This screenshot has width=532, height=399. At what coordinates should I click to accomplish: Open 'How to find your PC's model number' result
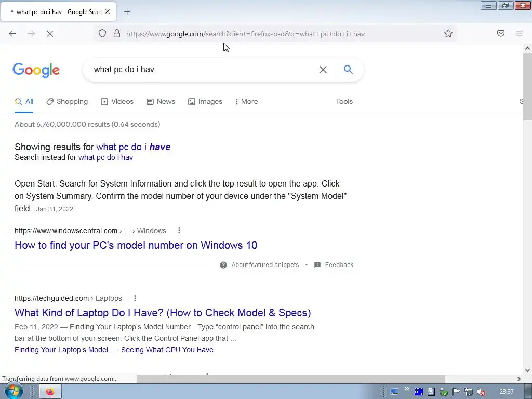point(136,245)
